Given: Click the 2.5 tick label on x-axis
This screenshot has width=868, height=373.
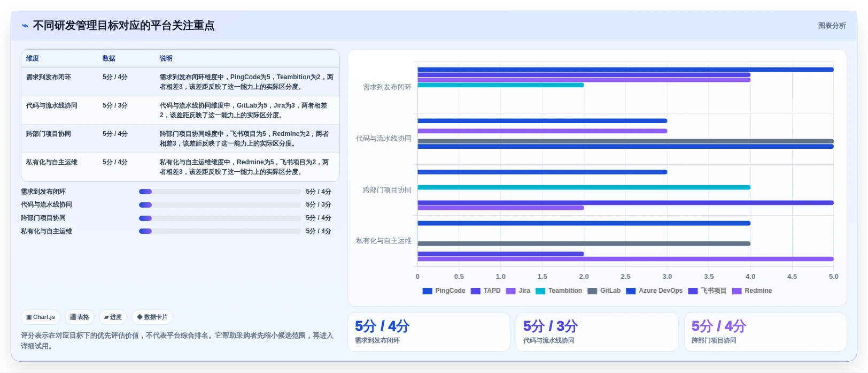Looking at the screenshot, I should 625,277.
